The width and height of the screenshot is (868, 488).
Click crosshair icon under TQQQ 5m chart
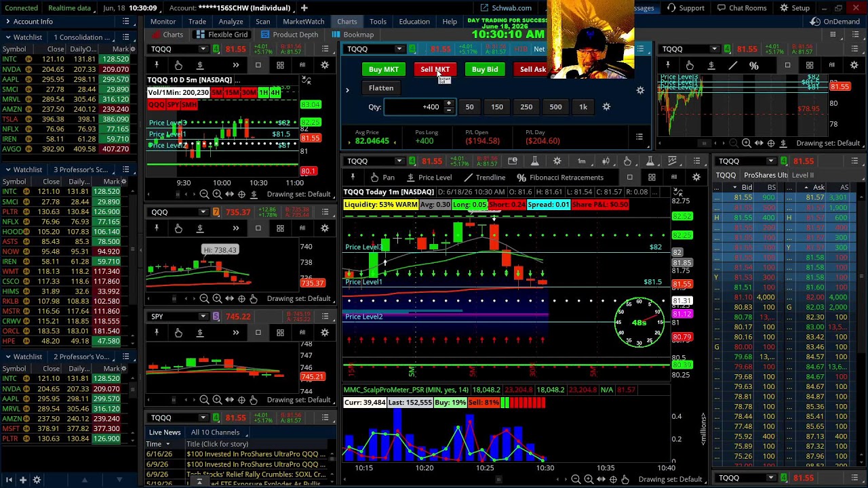pos(241,195)
